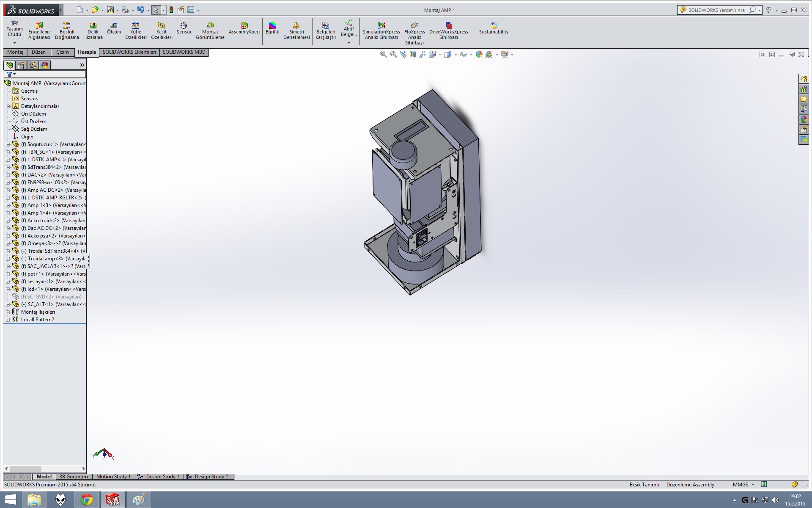
Task: Click the Previous View icon
Action: 403,54
